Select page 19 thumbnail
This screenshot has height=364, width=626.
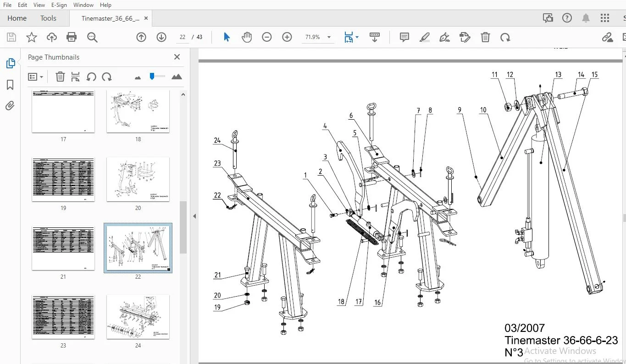click(x=63, y=179)
